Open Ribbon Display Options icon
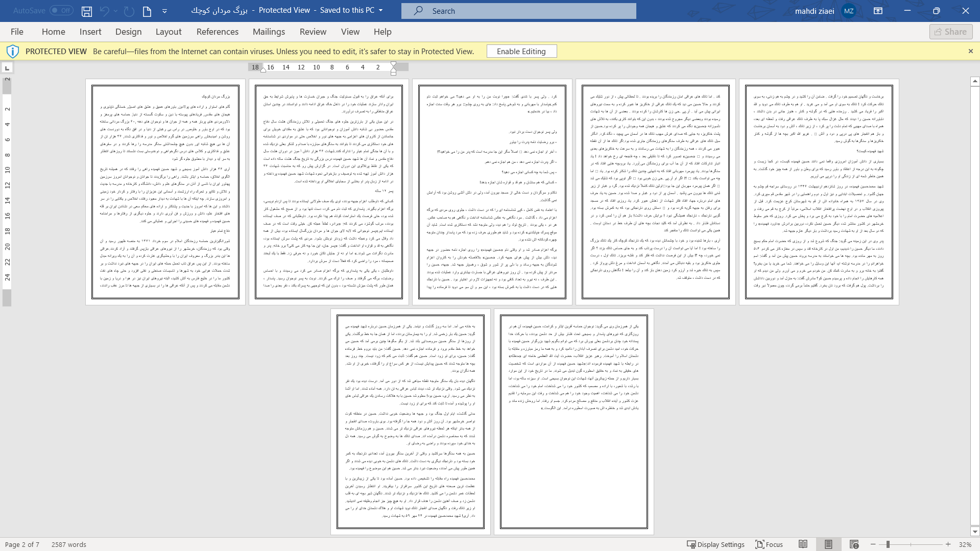 [878, 11]
